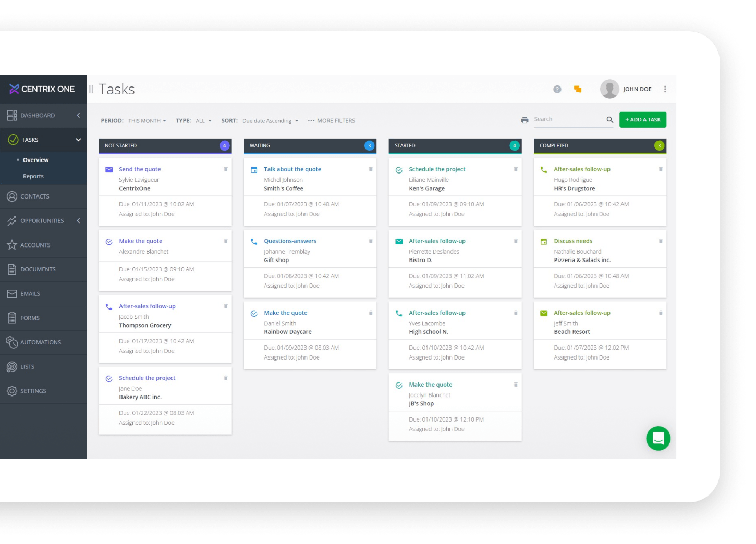Open the three-dot menu next to John Doe
756x544 pixels.
point(665,89)
